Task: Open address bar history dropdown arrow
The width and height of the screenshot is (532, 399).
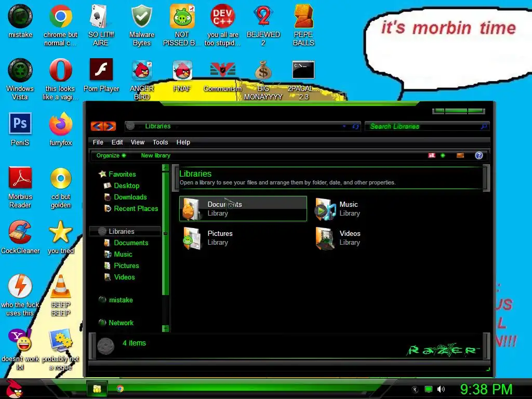Action: point(344,126)
